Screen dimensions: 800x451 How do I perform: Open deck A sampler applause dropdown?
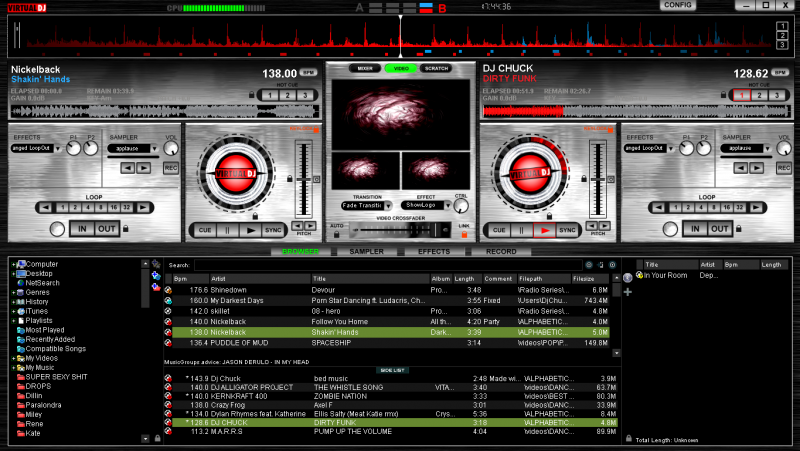(154, 148)
